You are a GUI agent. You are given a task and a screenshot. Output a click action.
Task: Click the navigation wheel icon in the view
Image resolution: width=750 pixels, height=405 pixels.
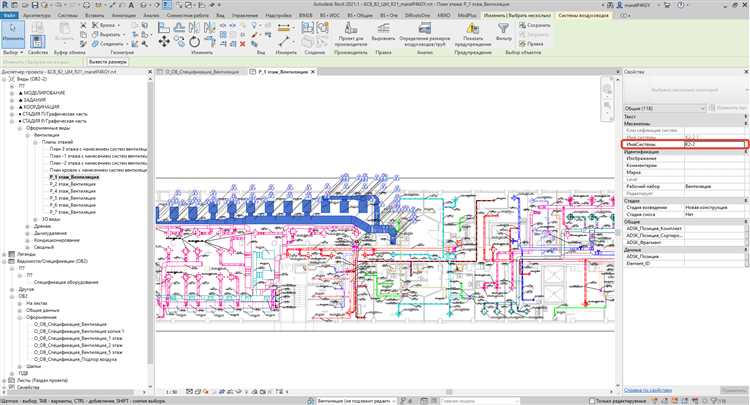point(607,89)
